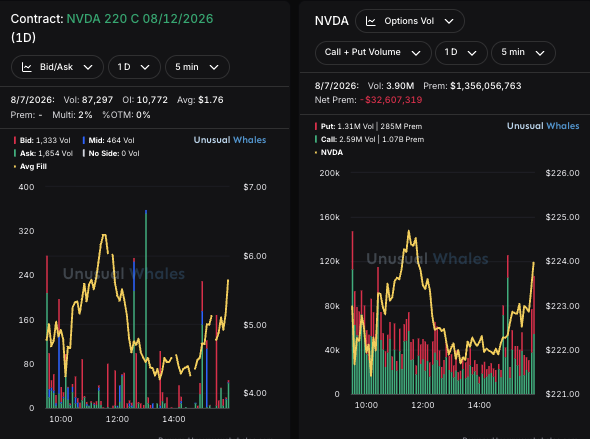Click the $7.00 price axis label

(x=255, y=187)
